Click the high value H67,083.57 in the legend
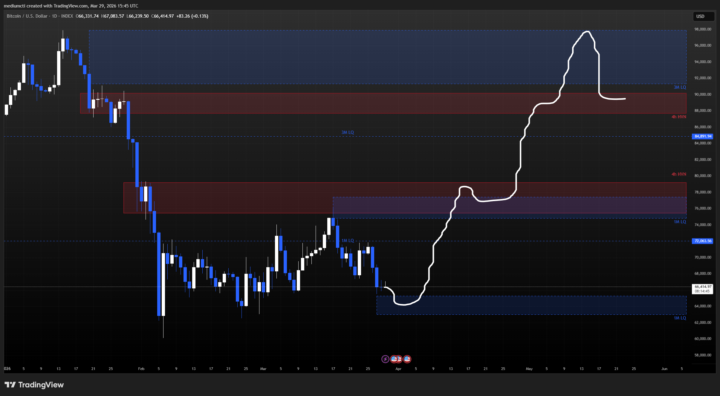This screenshot has height=396, width=720. [x=112, y=16]
